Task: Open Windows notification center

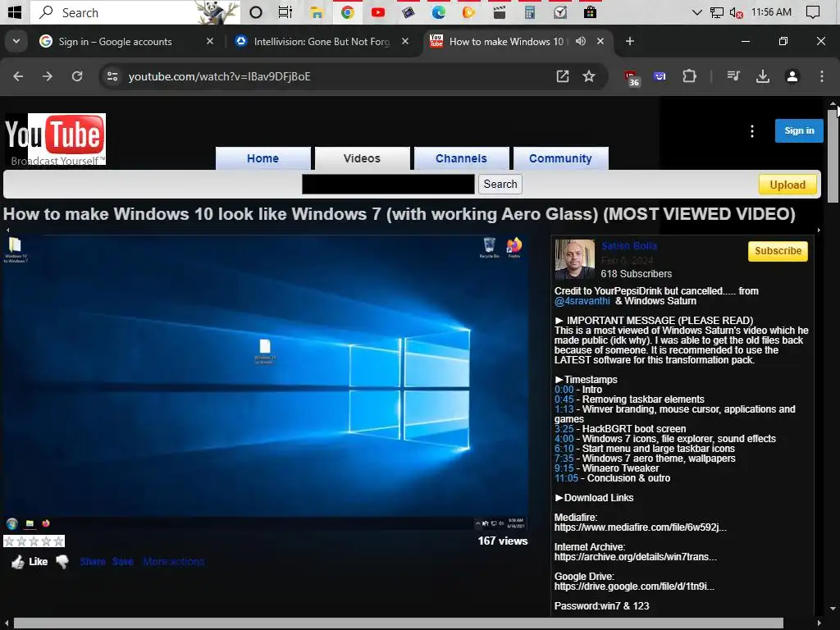Action: 813,11
